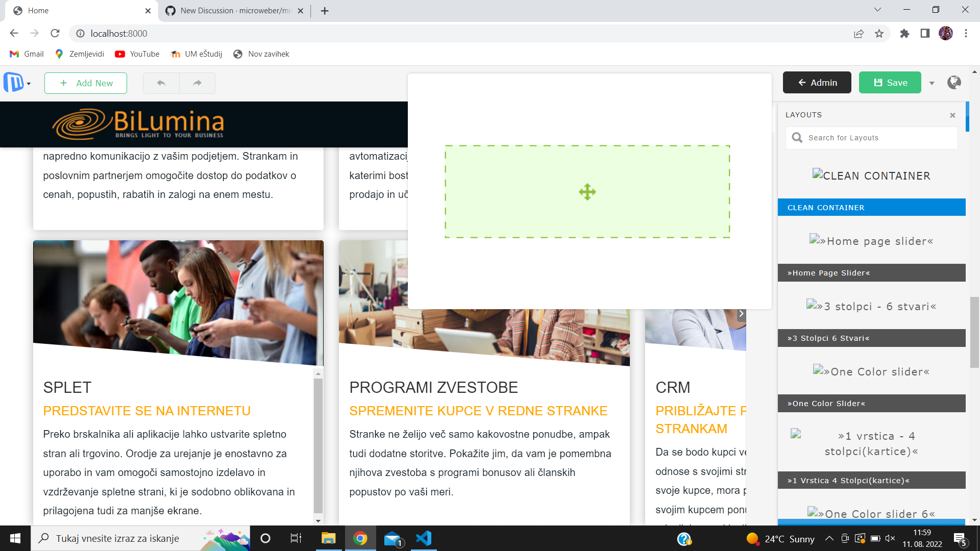Open a new browser tab
Viewport: 980px width, 551px height.
coord(325,11)
